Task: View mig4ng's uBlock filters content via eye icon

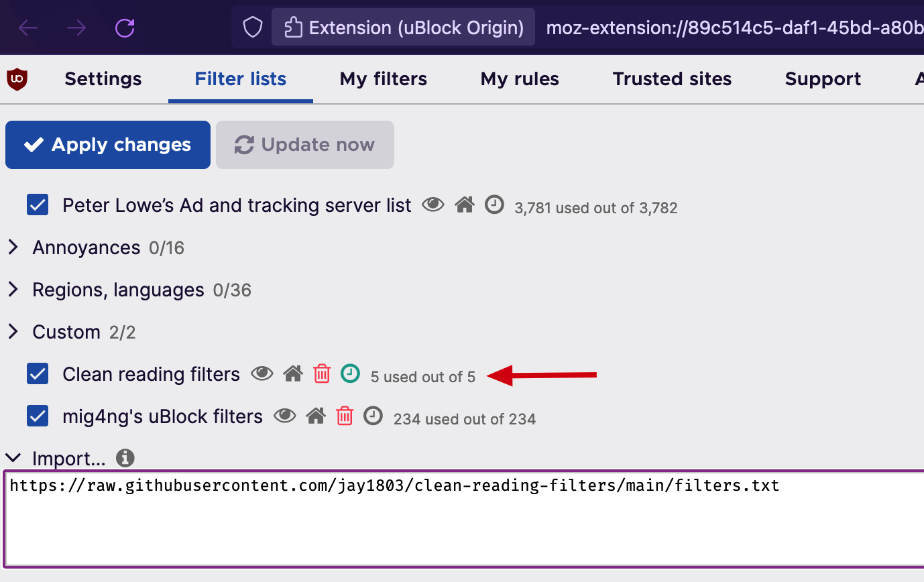Action: click(x=285, y=416)
